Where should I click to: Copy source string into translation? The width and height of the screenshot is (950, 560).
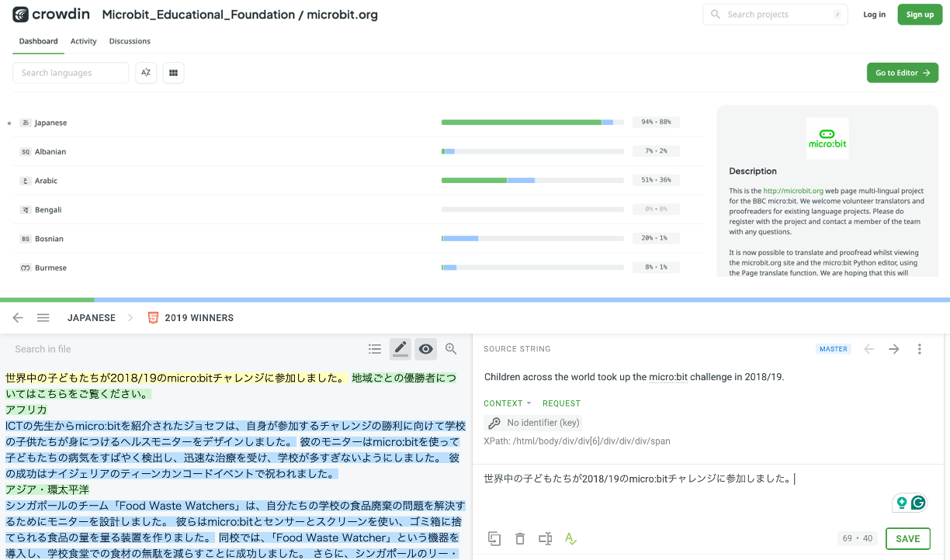[494, 538]
